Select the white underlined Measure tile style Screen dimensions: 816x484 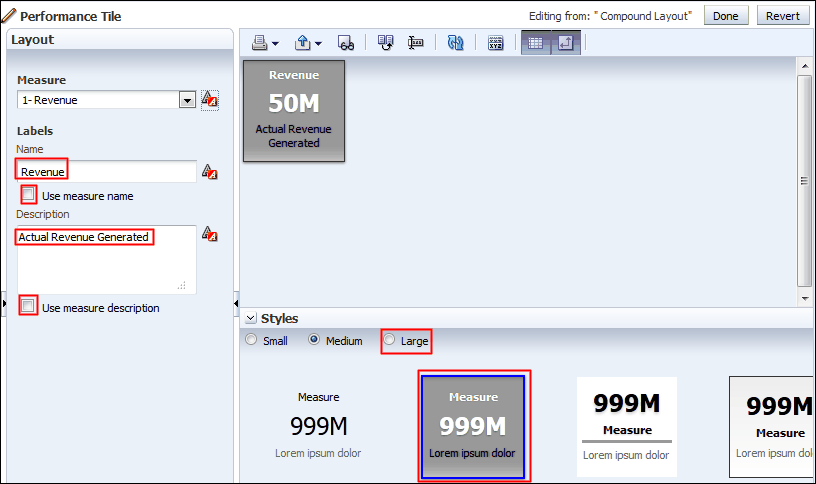[627, 427]
